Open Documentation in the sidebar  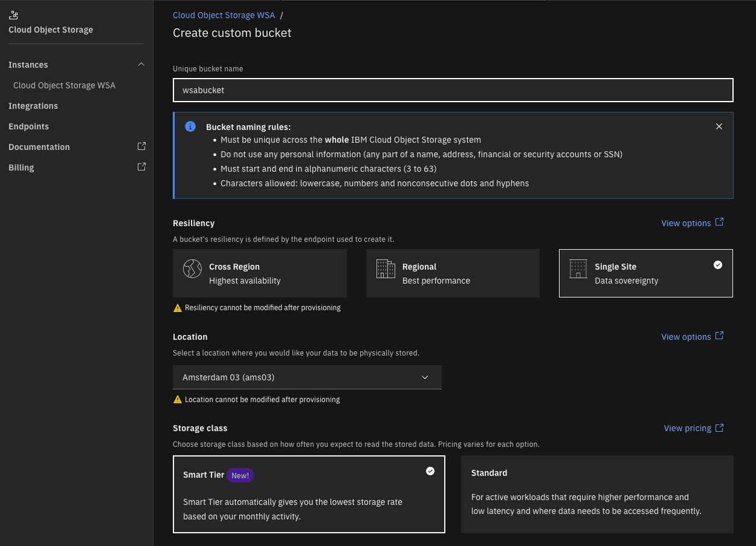[39, 147]
